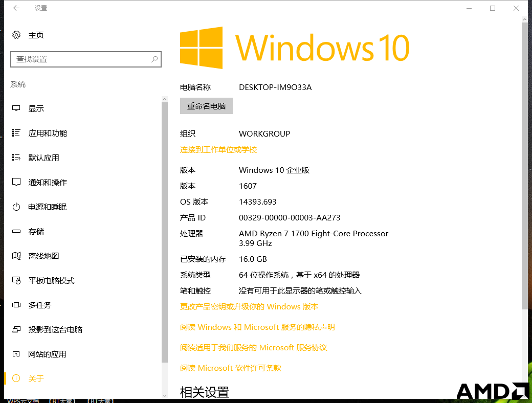
Task: Open the Microsoft privacy statement link
Action: (257, 327)
